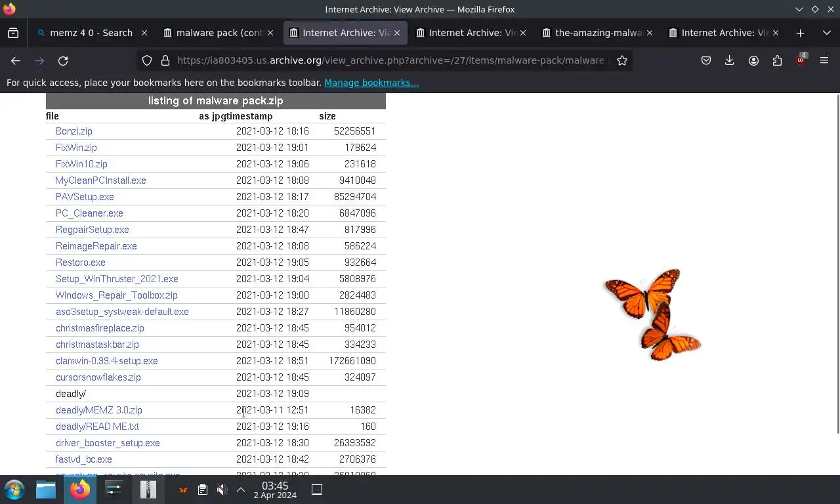Open the Downloads panel
This screenshot has height=504, width=840.
[x=729, y=60]
